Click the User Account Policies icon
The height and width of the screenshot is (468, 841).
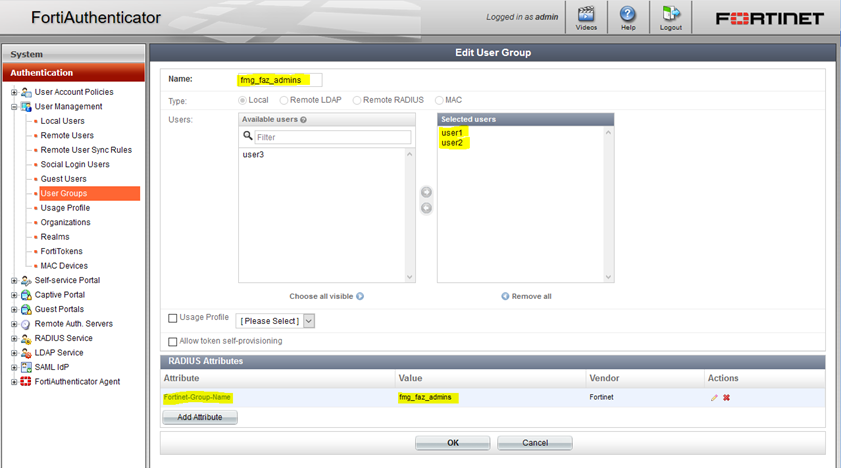click(26, 92)
